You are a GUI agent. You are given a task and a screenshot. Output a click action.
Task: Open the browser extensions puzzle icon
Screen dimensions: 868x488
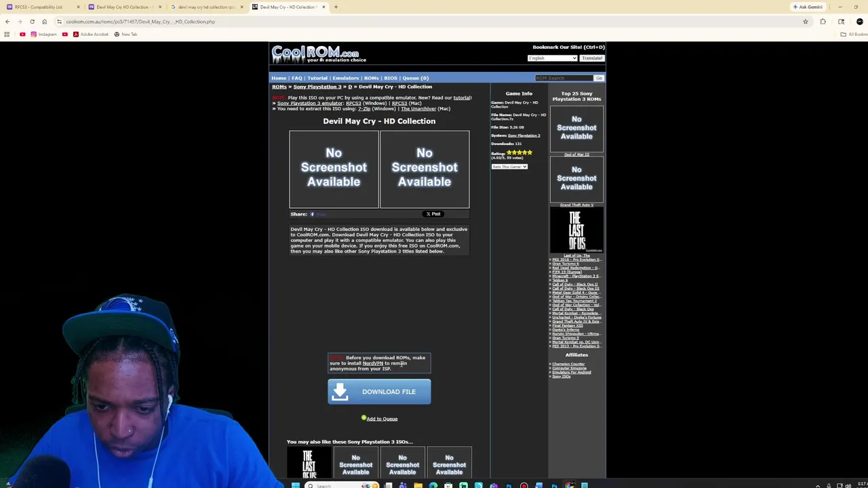click(823, 22)
